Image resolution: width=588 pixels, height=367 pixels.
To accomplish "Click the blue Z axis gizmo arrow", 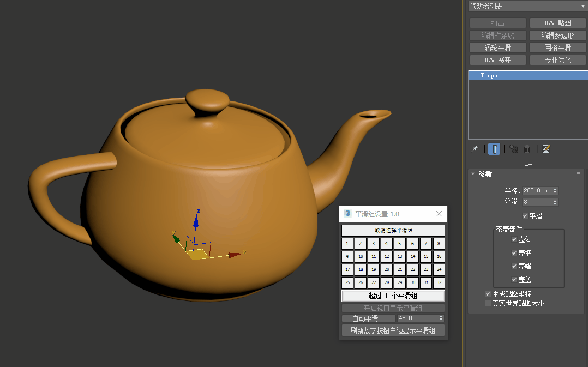I will (196, 220).
